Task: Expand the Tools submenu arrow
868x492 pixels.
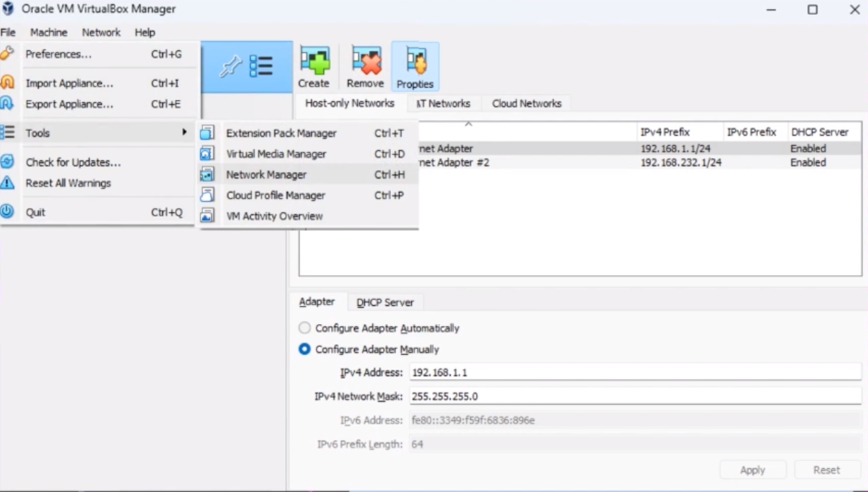Action: tap(184, 132)
